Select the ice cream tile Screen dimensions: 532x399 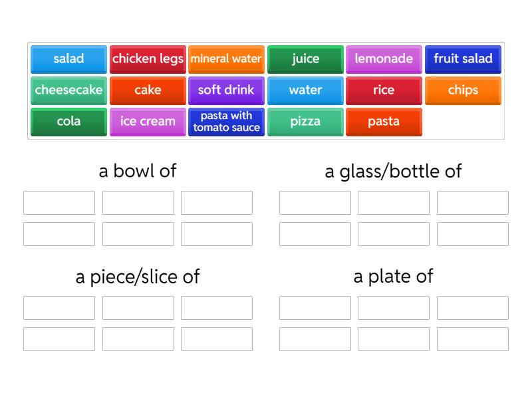click(x=148, y=122)
